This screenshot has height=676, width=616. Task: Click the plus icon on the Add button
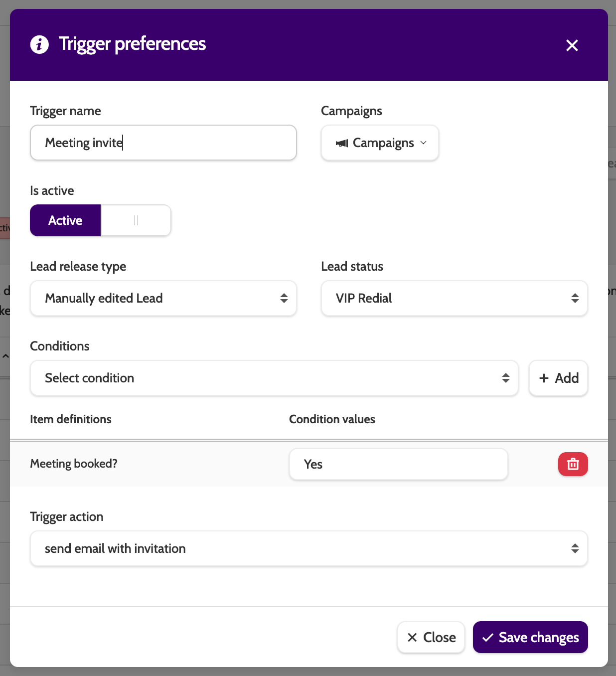pos(544,378)
